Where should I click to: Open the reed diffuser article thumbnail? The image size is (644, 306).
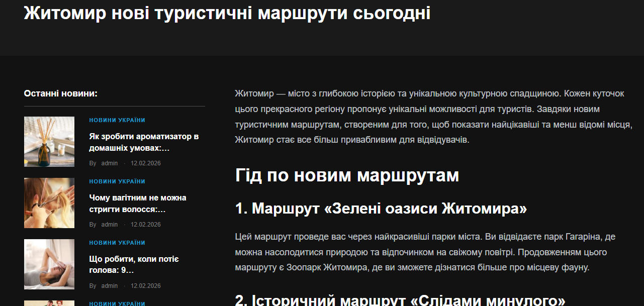[x=49, y=142]
